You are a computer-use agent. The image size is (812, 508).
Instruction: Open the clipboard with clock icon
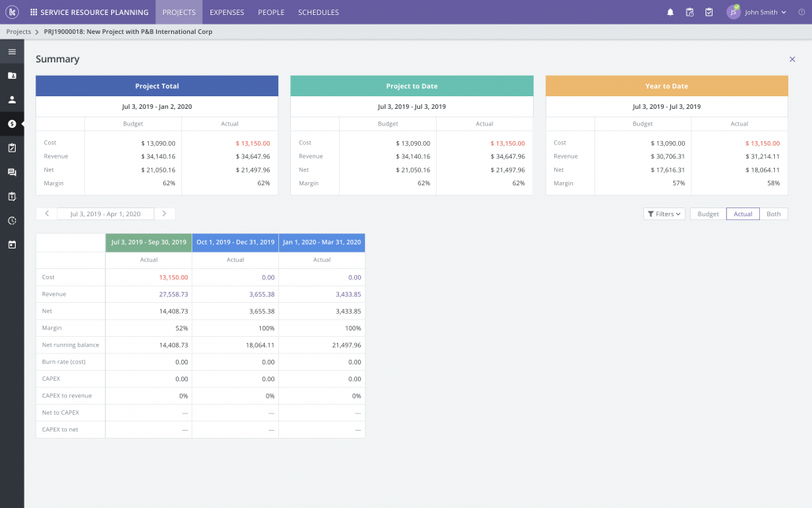[690, 12]
